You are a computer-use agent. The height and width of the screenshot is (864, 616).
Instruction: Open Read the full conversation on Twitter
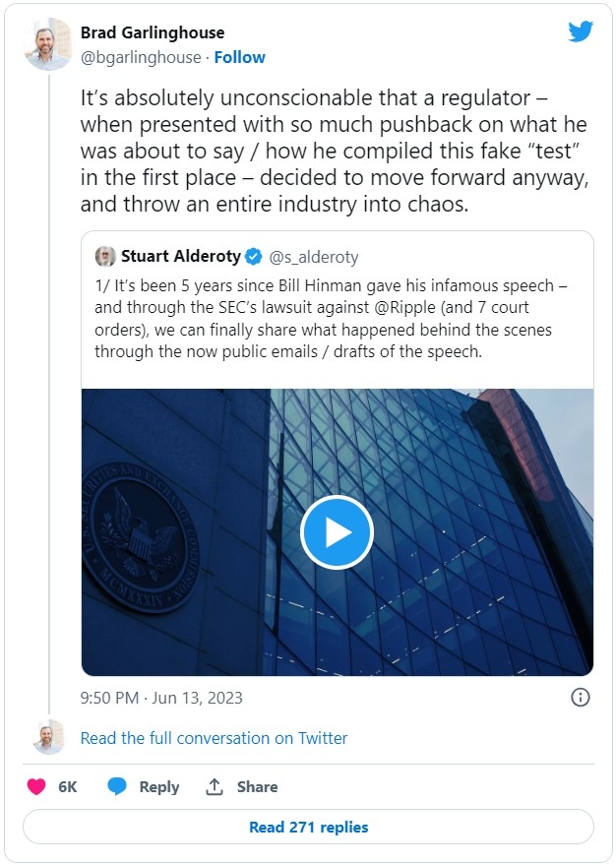pyautogui.click(x=214, y=738)
